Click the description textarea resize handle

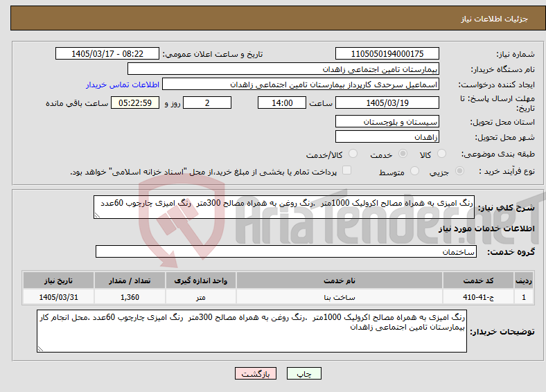pyautogui.click(x=97, y=215)
